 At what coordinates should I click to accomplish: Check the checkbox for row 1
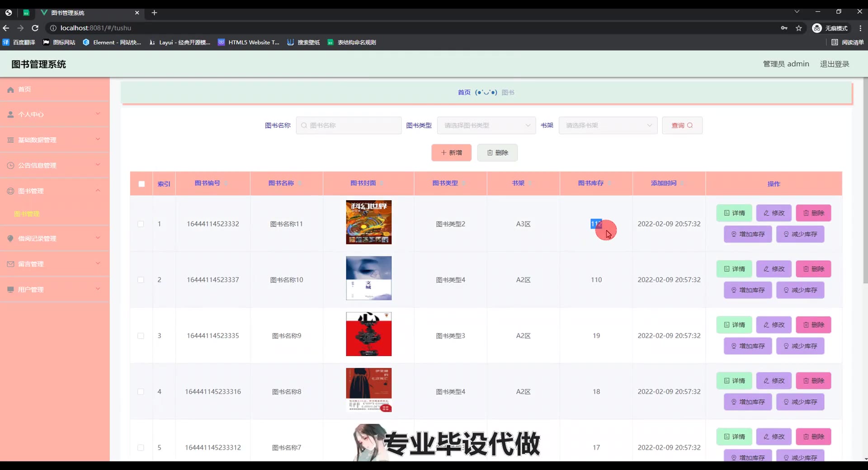click(x=141, y=224)
